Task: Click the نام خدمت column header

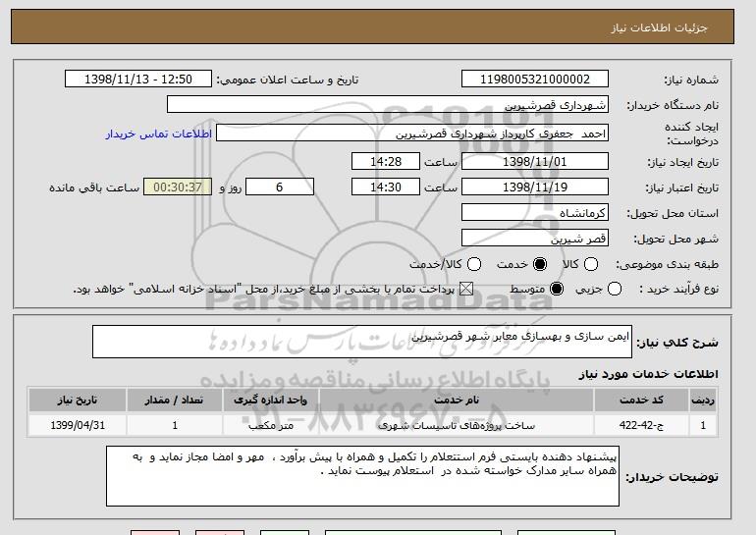Action: coord(457,401)
